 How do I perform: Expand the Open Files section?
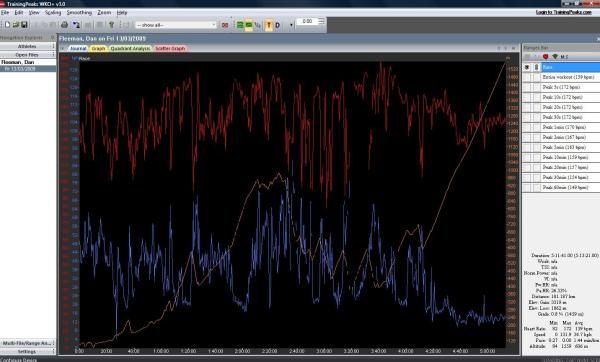tap(28, 55)
